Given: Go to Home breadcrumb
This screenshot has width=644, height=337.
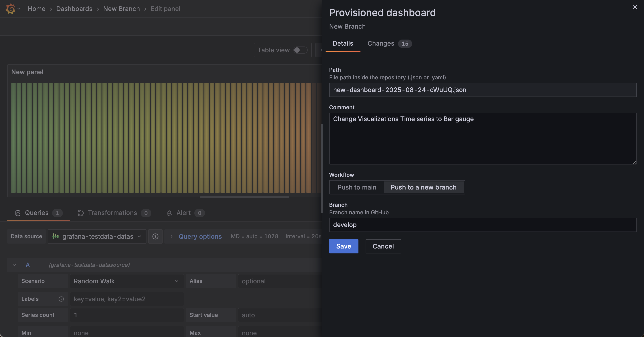Looking at the screenshot, I should [x=36, y=9].
